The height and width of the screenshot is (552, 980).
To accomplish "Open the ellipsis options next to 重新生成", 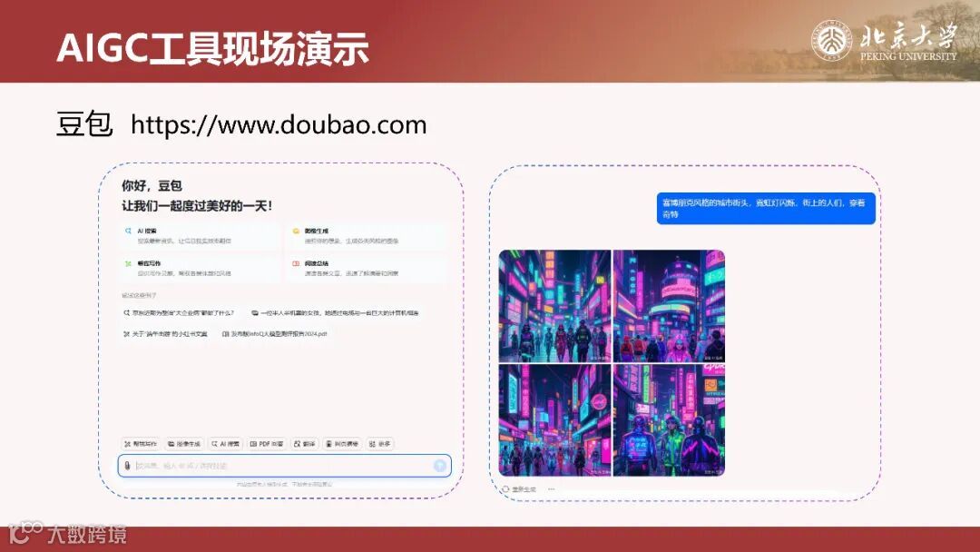I will (x=552, y=488).
